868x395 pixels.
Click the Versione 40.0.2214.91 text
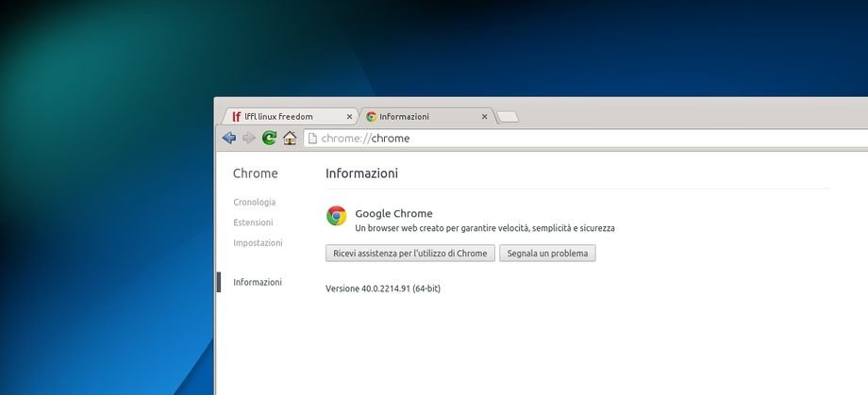tap(382, 288)
